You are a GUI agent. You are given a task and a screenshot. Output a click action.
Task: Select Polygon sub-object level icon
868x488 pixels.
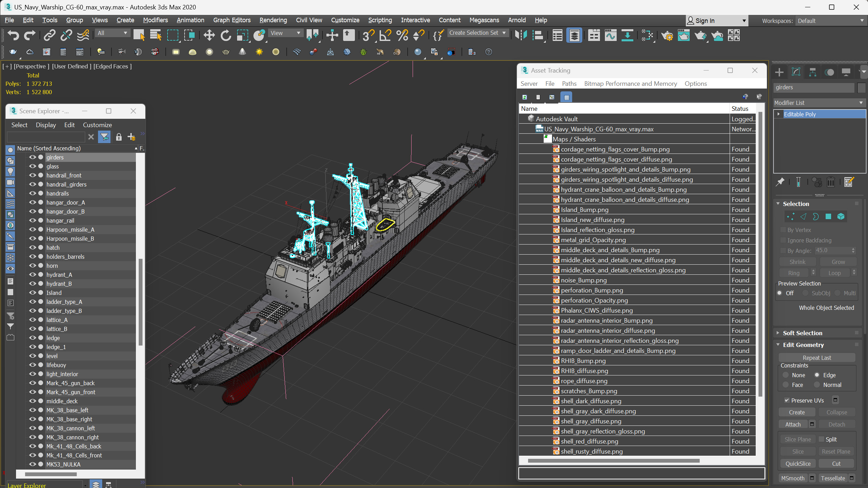(x=828, y=217)
